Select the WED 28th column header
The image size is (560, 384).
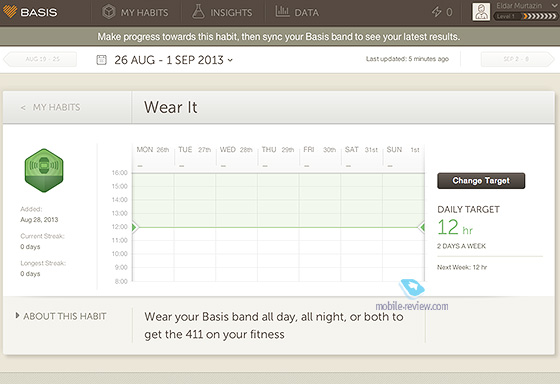tap(236, 150)
